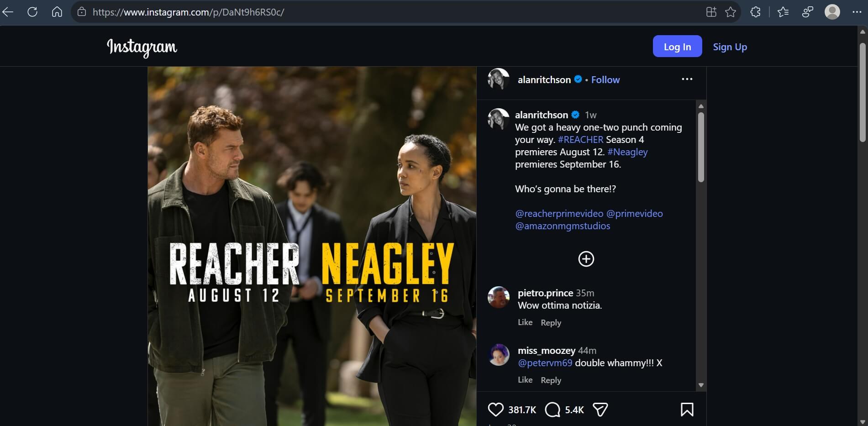Reply to pietro.prince's comment

click(x=551, y=322)
